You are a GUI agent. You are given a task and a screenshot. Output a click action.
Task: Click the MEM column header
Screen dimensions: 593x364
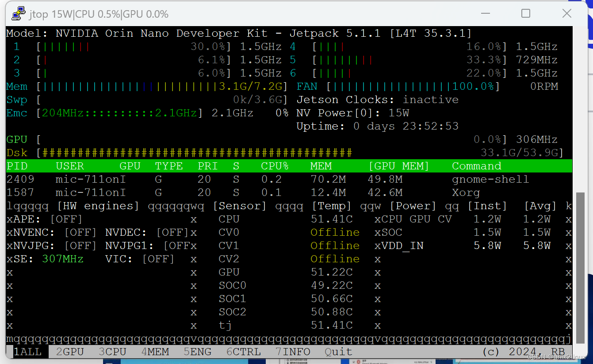click(x=321, y=166)
